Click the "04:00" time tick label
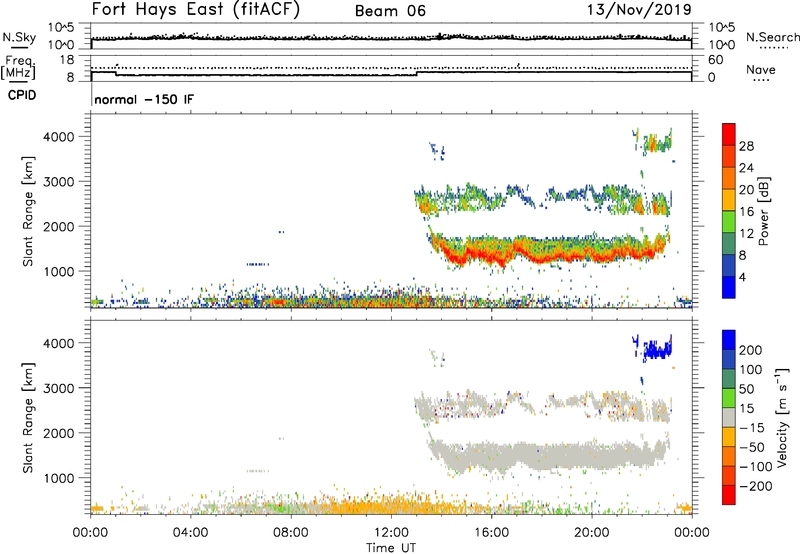The height and width of the screenshot is (554, 800). (x=190, y=533)
